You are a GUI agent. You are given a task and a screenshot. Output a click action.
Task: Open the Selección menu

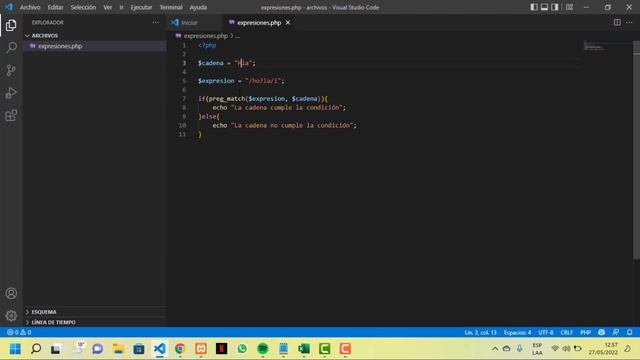click(x=83, y=7)
